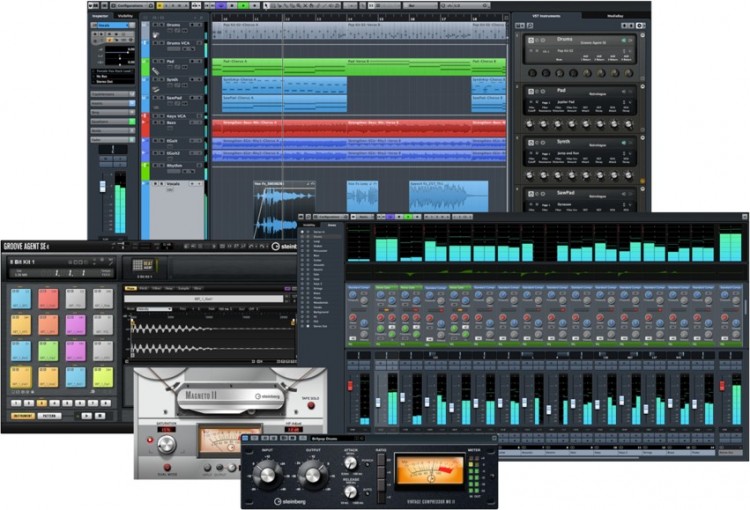Switch Groove Agent to PATTERN mode
Screen dimensions: 750x510
coord(49,416)
